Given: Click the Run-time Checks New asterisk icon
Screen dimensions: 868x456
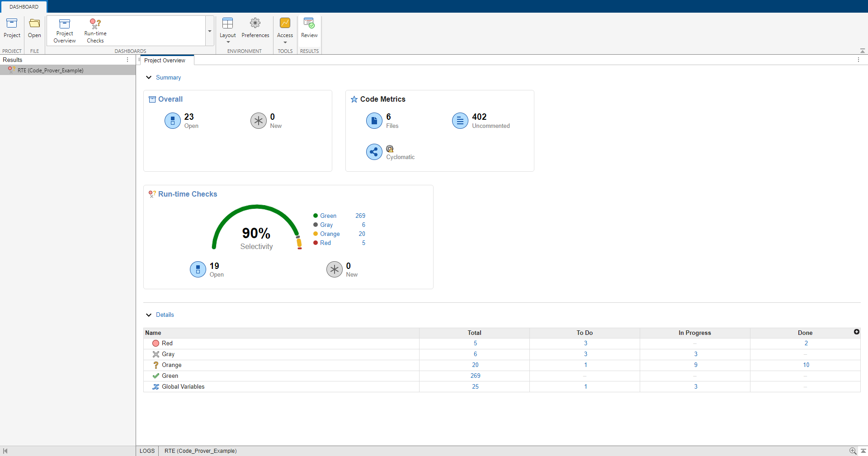Looking at the screenshot, I should (335, 269).
